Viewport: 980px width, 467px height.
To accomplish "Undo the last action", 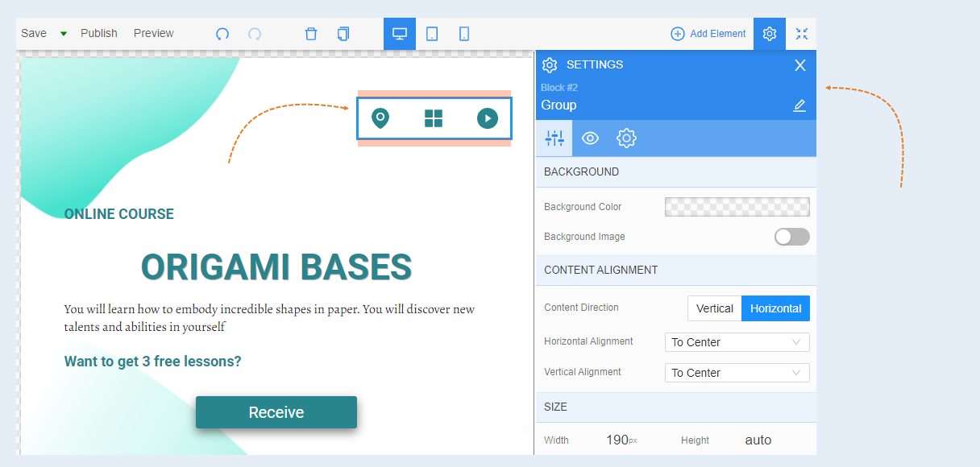I will (x=222, y=34).
